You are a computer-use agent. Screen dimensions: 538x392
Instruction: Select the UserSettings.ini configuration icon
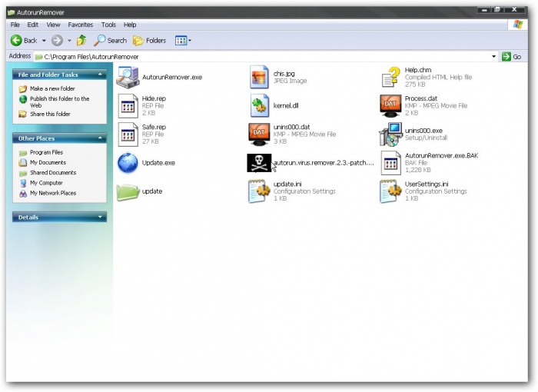[x=390, y=191]
